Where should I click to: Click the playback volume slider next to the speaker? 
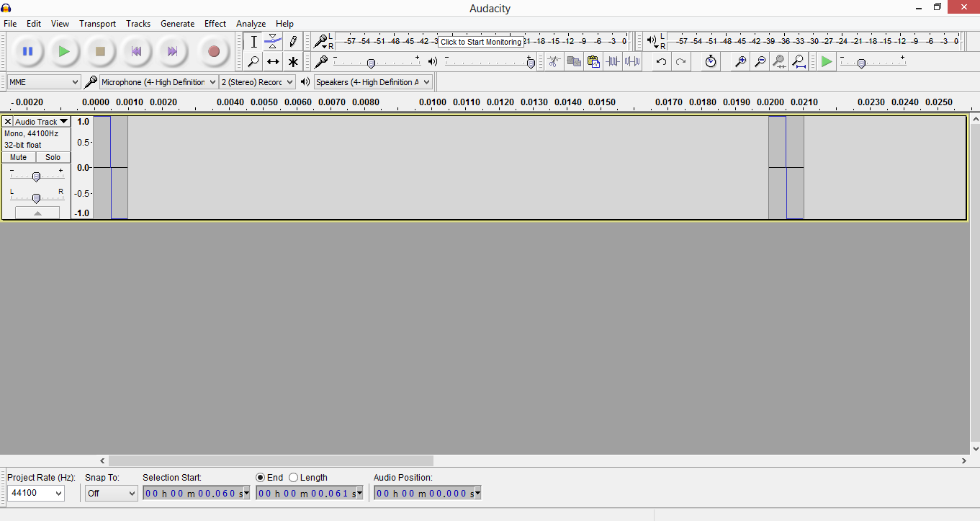click(x=490, y=62)
